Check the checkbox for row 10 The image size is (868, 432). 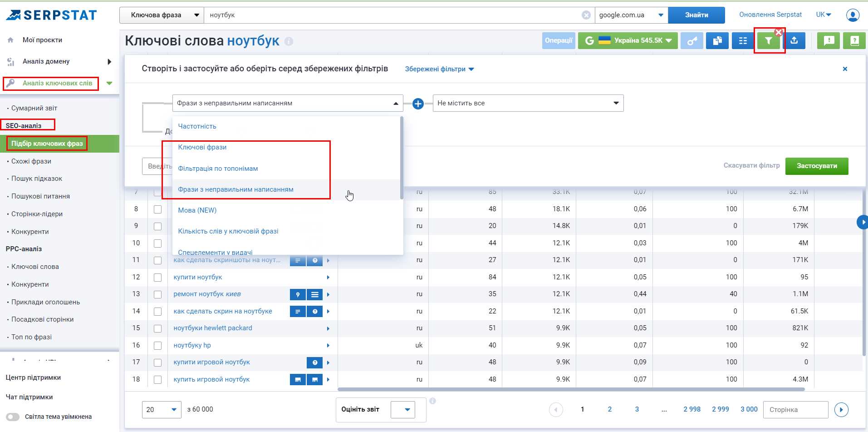[x=157, y=243]
